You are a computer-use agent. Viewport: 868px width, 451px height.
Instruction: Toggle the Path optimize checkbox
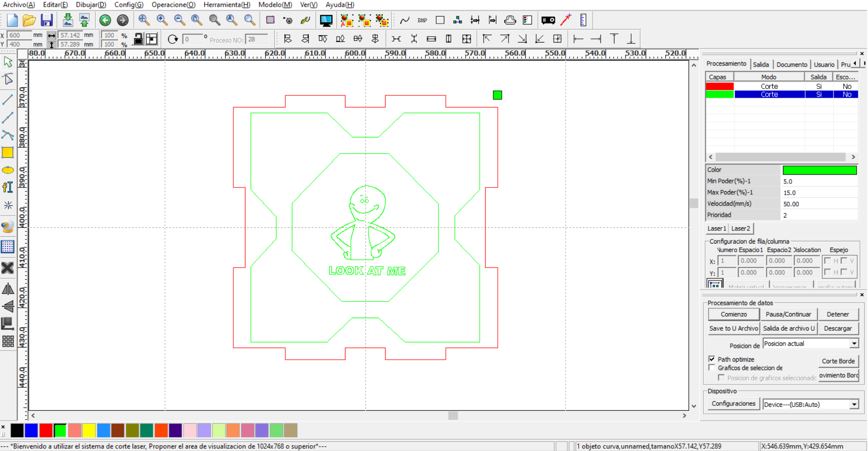tap(712, 359)
